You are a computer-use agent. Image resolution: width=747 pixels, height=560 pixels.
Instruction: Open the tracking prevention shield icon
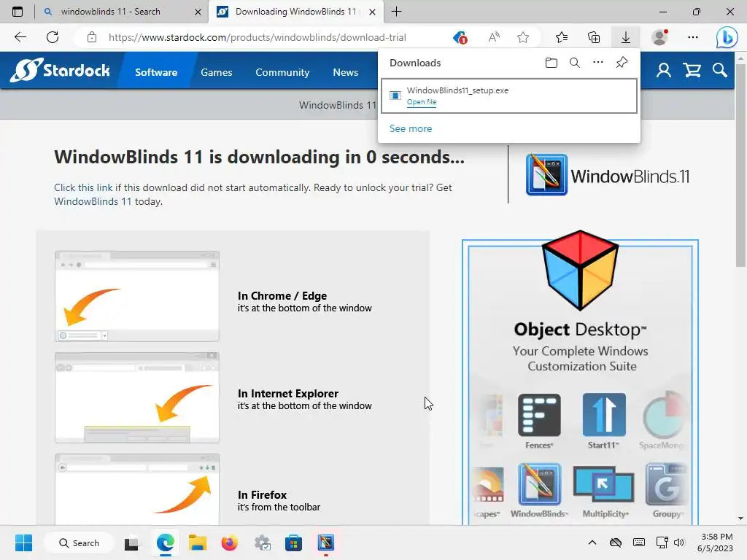(460, 37)
